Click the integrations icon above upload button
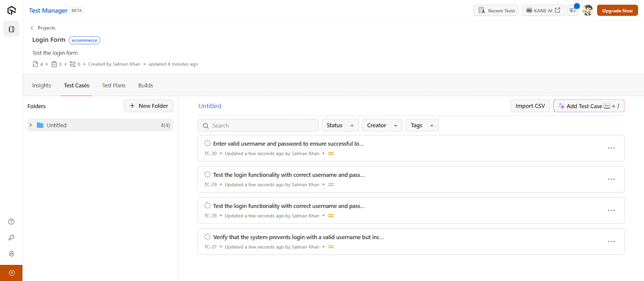This screenshot has width=644, height=281. [11, 254]
